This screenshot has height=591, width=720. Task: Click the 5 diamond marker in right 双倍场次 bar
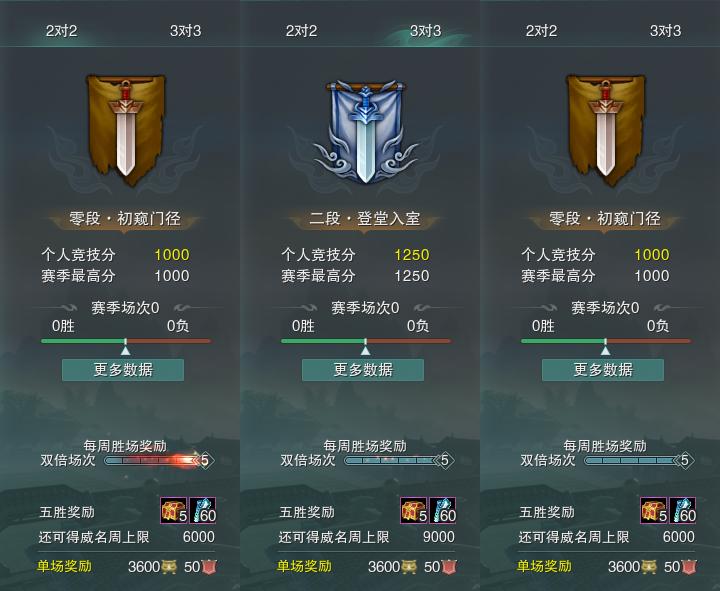pyautogui.click(x=685, y=460)
